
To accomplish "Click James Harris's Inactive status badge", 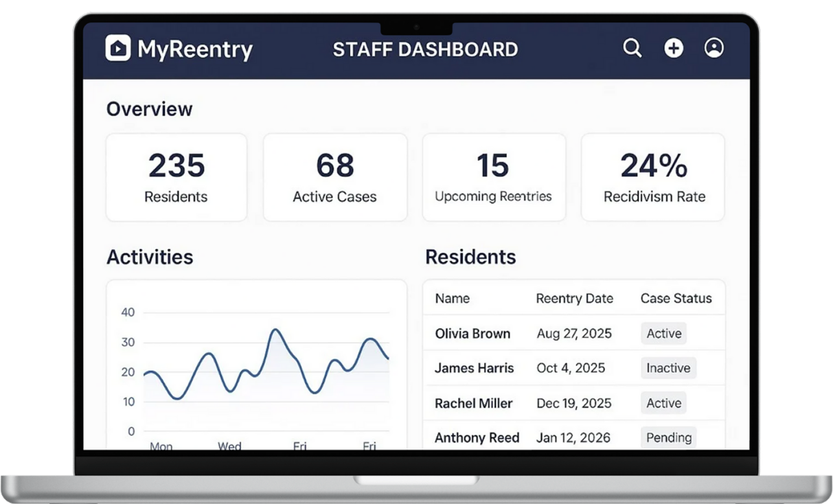I will point(668,368).
